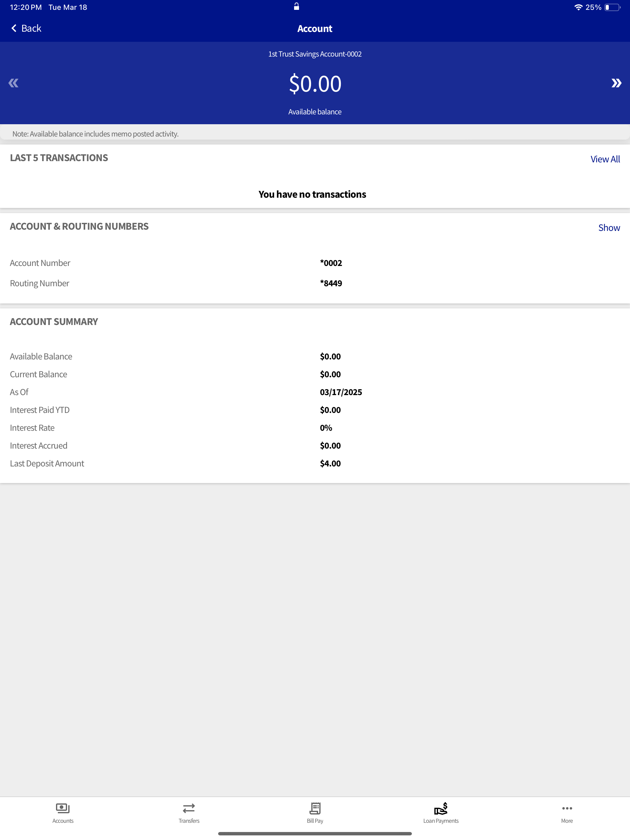This screenshot has width=630, height=840.
Task: Tap 'You have no transactions' message
Action: (x=312, y=194)
